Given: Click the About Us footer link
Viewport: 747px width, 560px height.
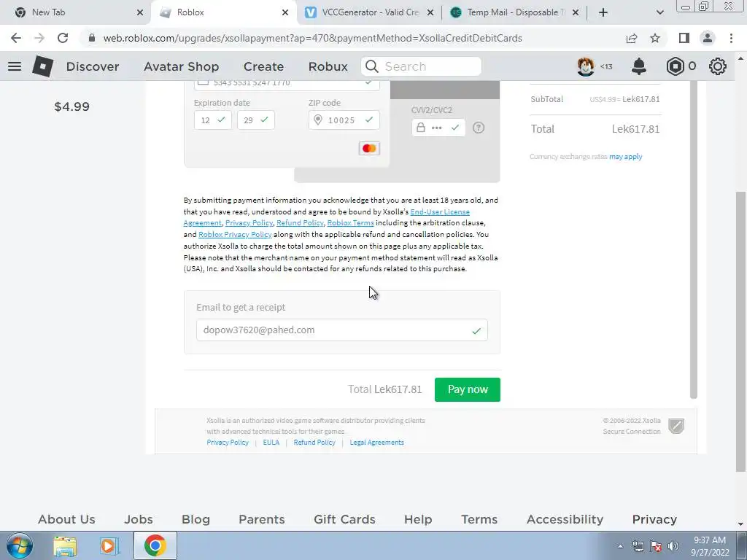Looking at the screenshot, I should [x=66, y=519].
